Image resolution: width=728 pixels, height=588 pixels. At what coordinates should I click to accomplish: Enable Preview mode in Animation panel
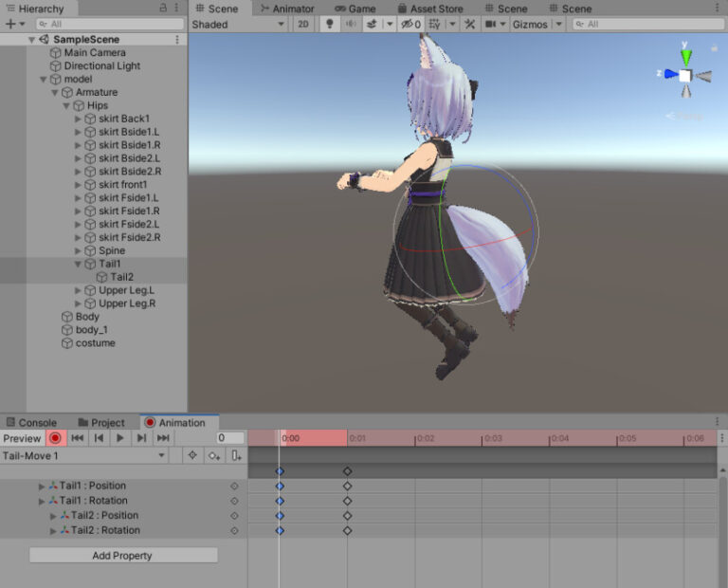point(22,438)
